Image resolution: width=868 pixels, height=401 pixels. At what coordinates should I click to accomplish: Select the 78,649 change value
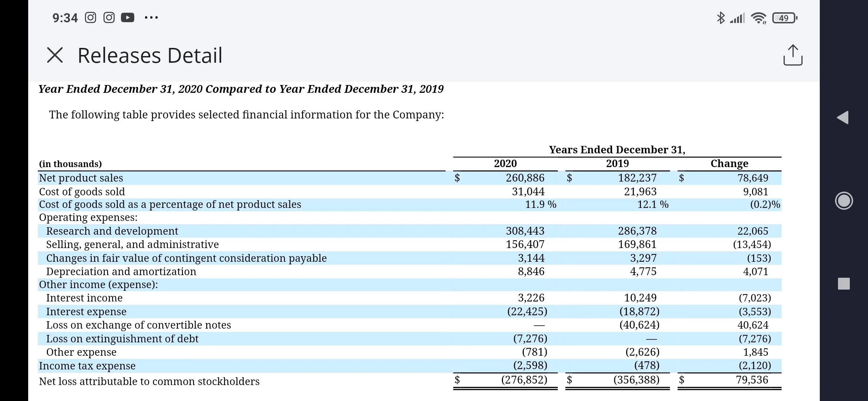(x=753, y=178)
